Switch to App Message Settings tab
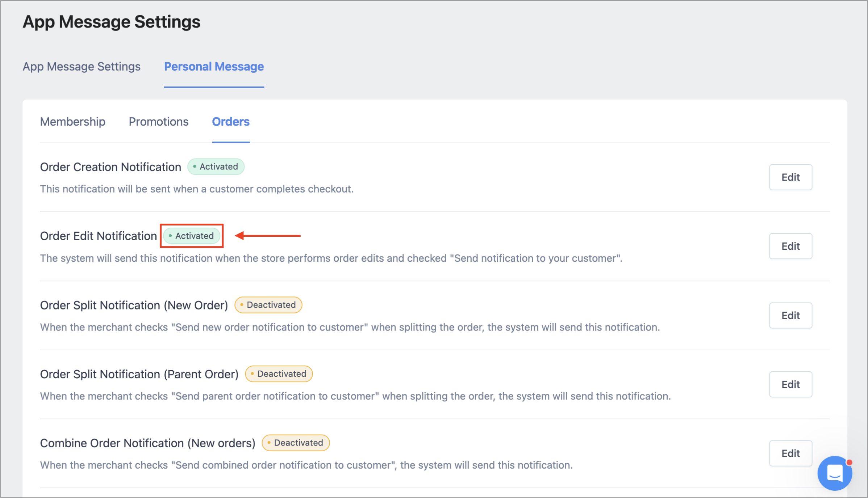The width and height of the screenshot is (868, 498). pyautogui.click(x=82, y=67)
